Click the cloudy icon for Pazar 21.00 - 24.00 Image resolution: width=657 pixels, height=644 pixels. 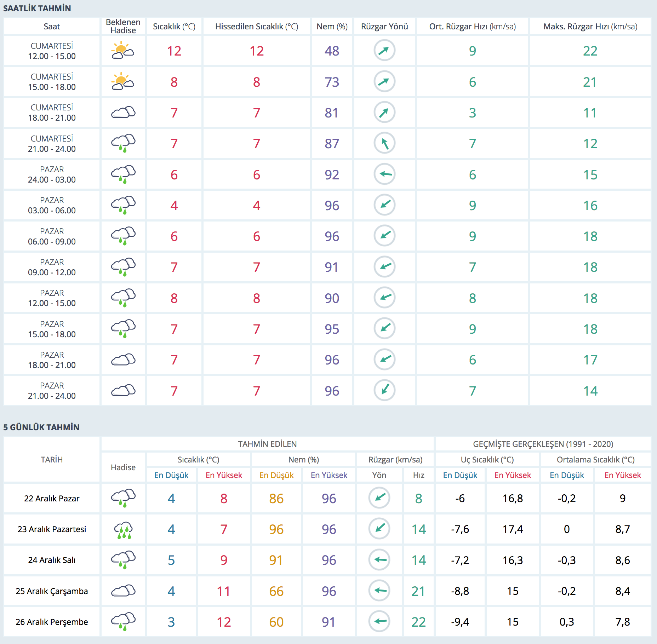click(123, 391)
